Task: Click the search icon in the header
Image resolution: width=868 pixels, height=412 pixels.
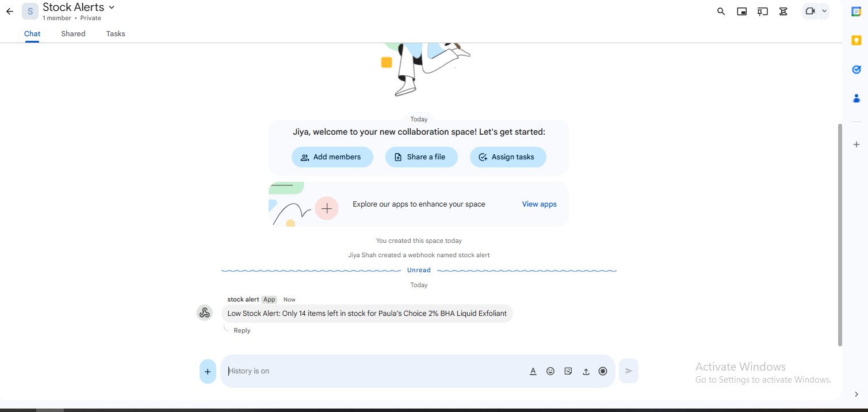Action: 721,12
